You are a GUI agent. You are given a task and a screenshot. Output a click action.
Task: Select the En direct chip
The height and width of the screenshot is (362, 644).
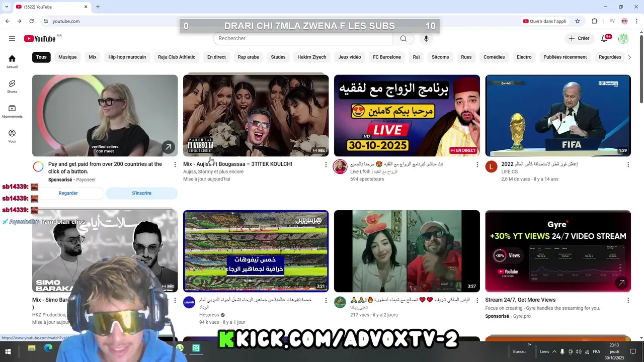[x=216, y=57]
